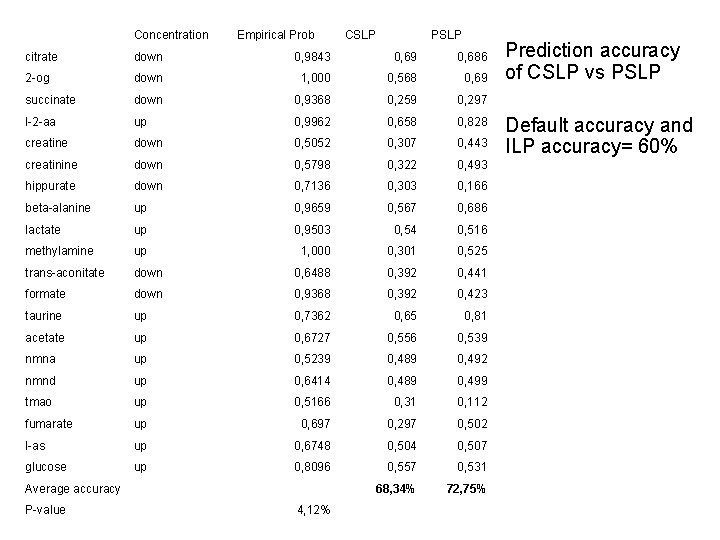This screenshot has height=540, width=720.
Task: Click the PSLP column header
Action: pyautogui.click(x=446, y=35)
